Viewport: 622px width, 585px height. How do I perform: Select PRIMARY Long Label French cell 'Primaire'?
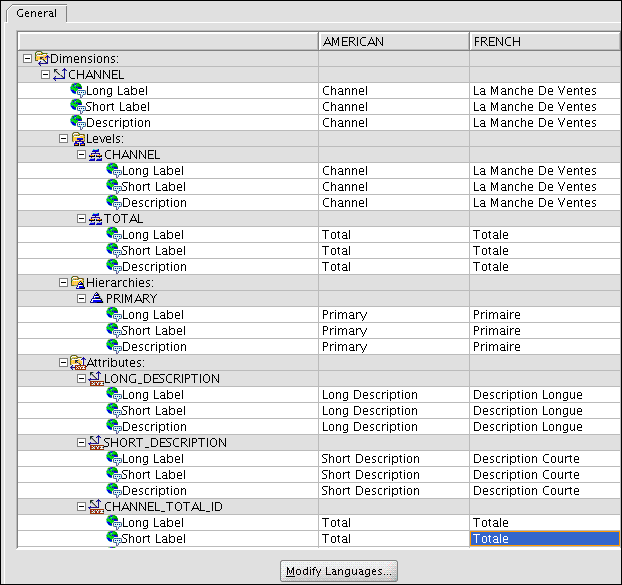544,315
